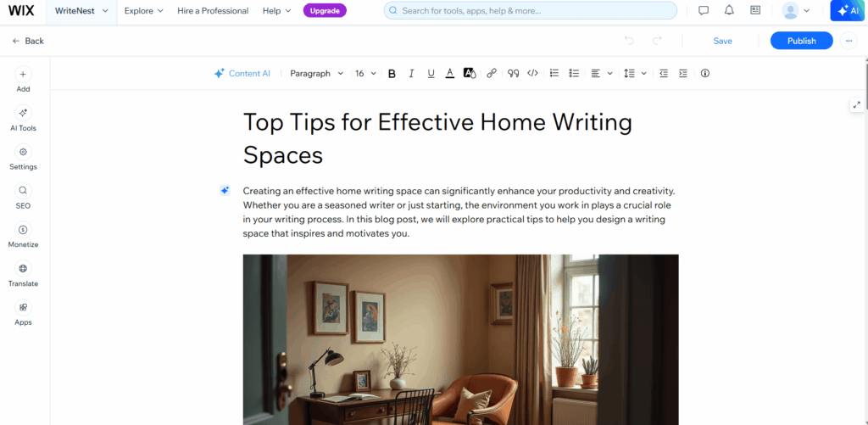This screenshot has width=868, height=425.
Task: Open the chat messages icon
Action: tap(704, 10)
